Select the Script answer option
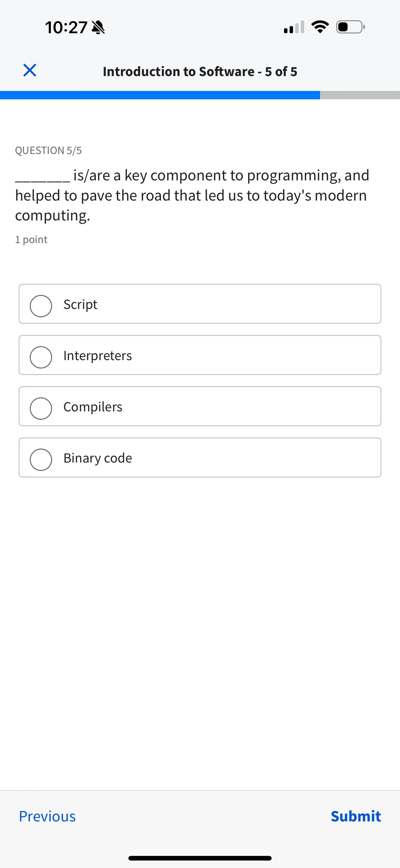The height and width of the screenshot is (868, 400). 200,304
